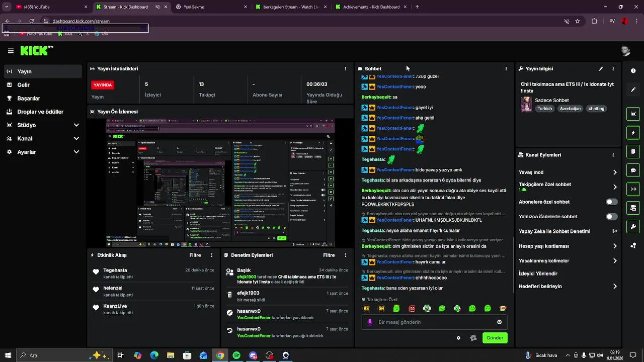This screenshot has height=362, width=644.
Task: Toggle the channel actions icon in right rail
Action: (633, 208)
